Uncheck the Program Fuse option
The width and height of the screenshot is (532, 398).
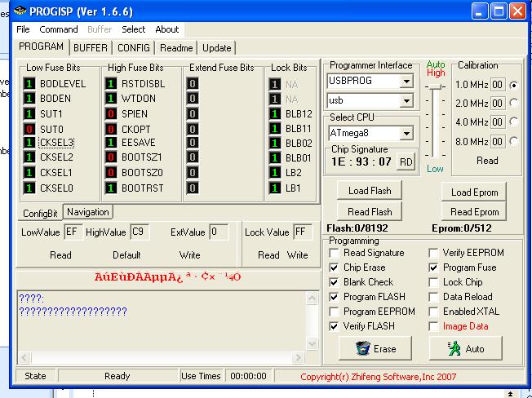(434, 268)
